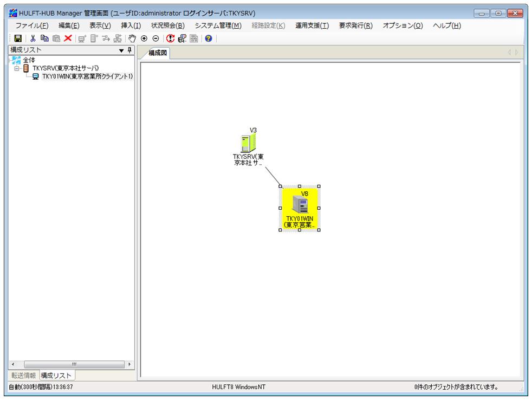Select TKY01WIN(東京営業所クライアント1) tree row
The width and height of the screenshot is (532, 400).
(88, 76)
